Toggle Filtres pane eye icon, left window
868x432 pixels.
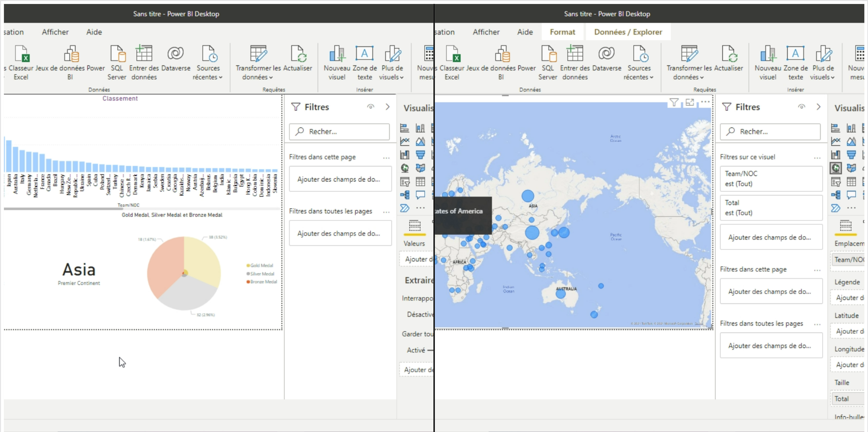(x=371, y=107)
